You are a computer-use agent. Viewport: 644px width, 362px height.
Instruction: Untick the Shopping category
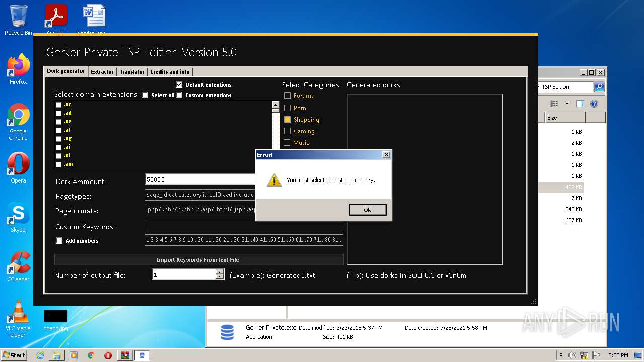coord(287,120)
